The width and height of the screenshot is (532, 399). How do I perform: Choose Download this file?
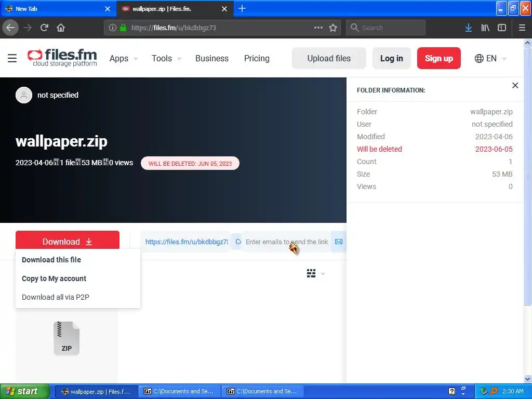pyautogui.click(x=51, y=260)
